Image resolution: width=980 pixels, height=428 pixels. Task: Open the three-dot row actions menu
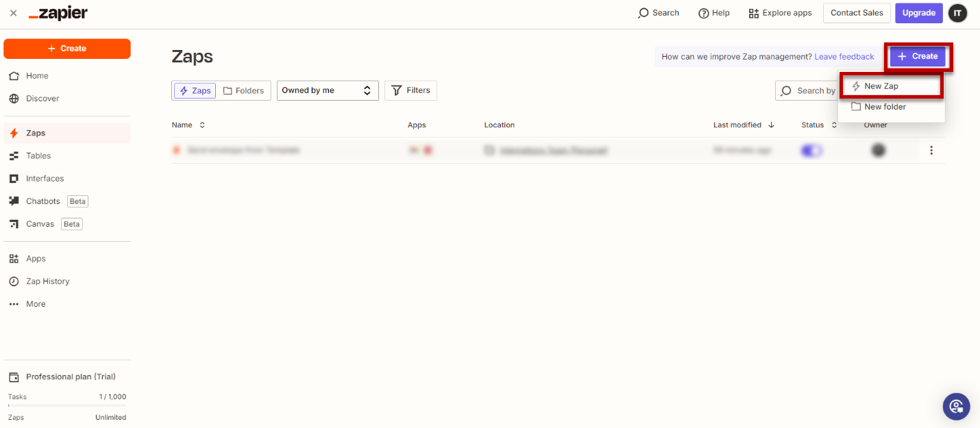931,151
